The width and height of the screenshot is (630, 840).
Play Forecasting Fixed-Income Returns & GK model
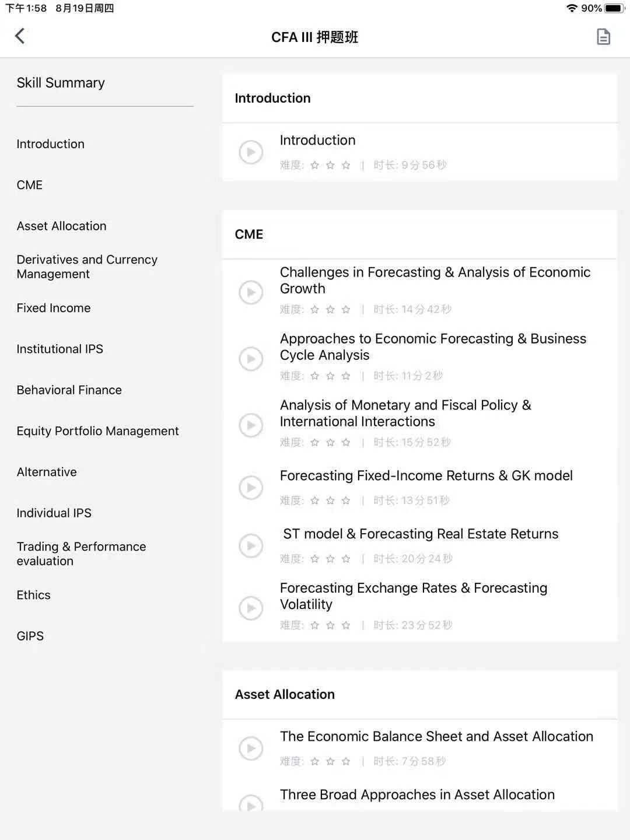[251, 487]
